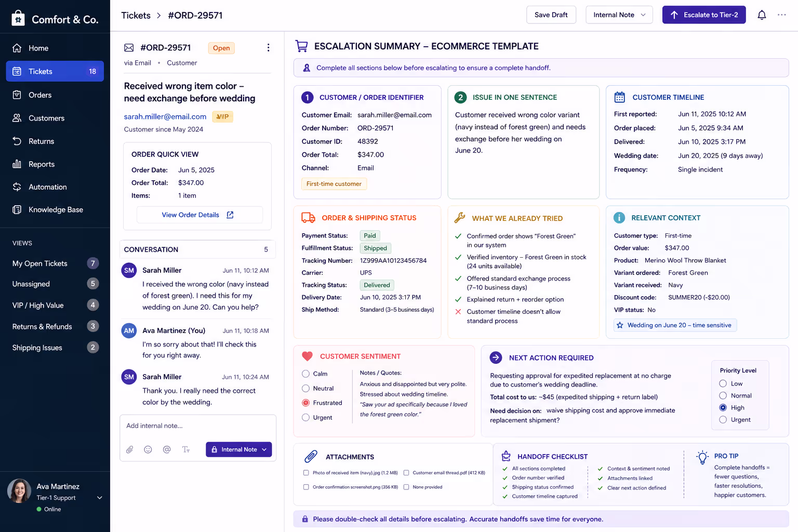Image resolution: width=798 pixels, height=532 pixels.
Task: Set priority level to Low
Action: pos(723,383)
